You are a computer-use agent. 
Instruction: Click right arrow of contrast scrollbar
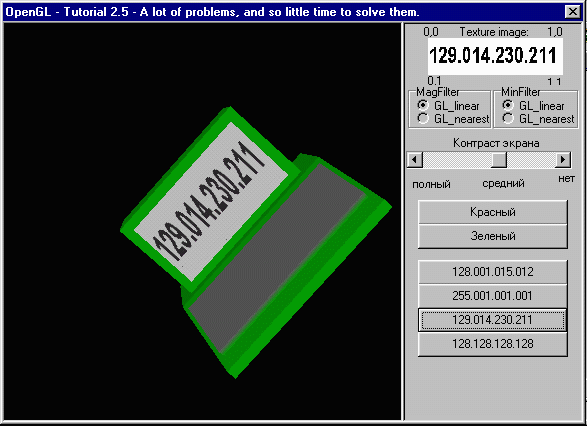click(x=563, y=160)
